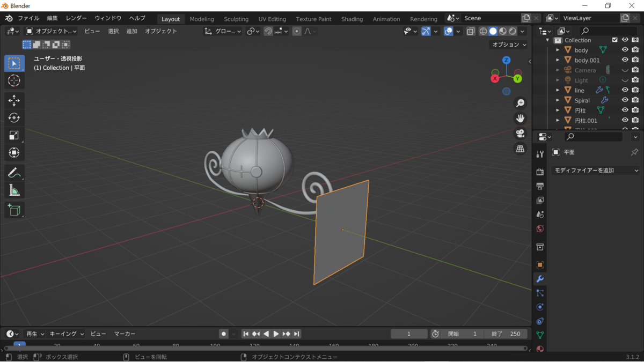Select the Scale tool

14,135
